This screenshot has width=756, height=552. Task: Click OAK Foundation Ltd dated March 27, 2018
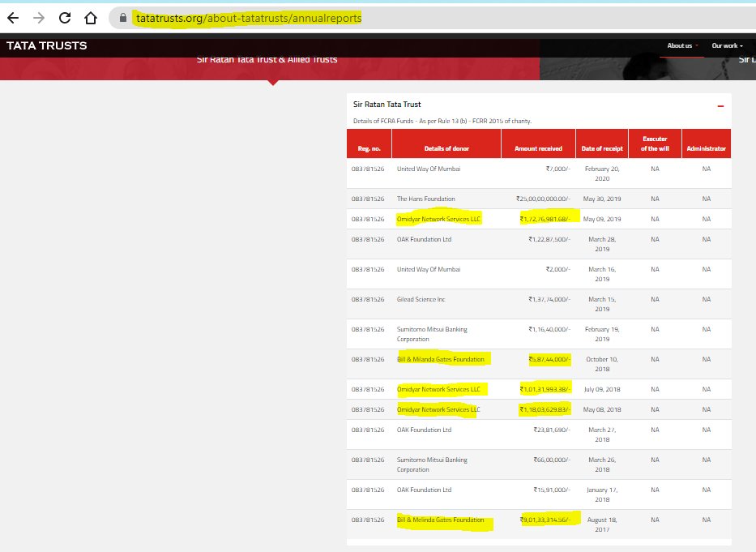pos(425,430)
